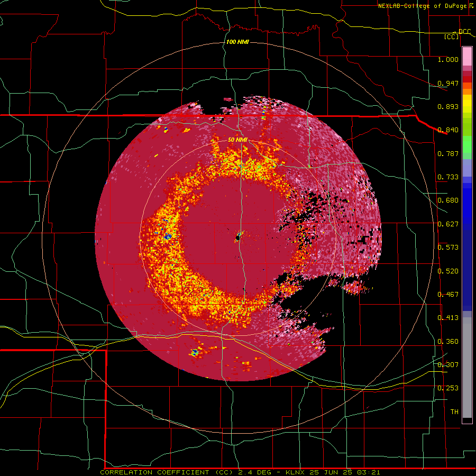
Task: Click the 0.893 value on the color scale
Action: point(448,106)
